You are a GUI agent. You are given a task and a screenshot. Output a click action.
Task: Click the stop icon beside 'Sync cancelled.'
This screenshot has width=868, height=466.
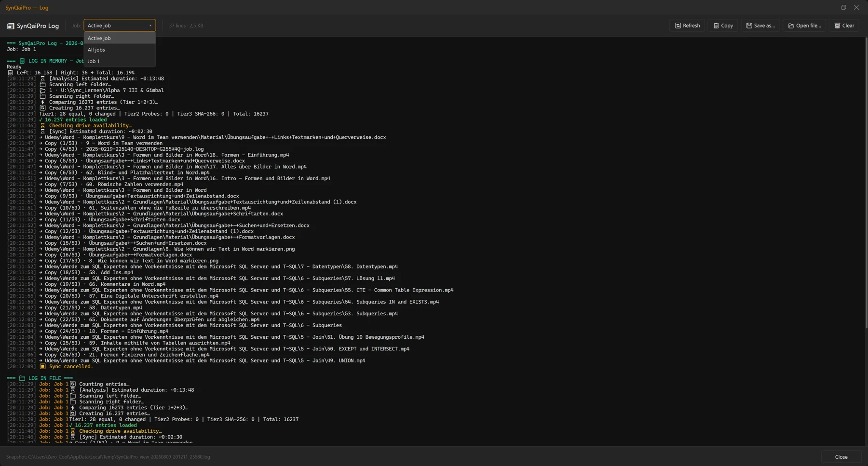tap(42, 367)
